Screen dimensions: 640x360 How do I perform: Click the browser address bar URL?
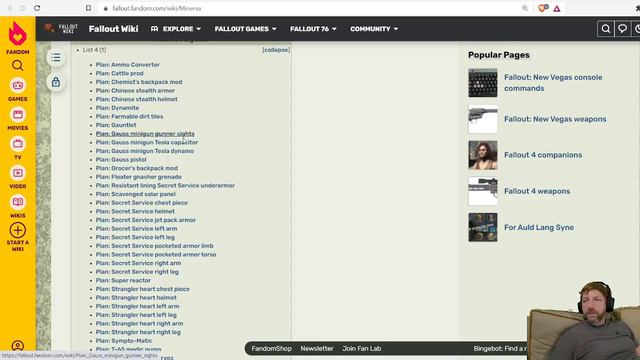tap(157, 8)
